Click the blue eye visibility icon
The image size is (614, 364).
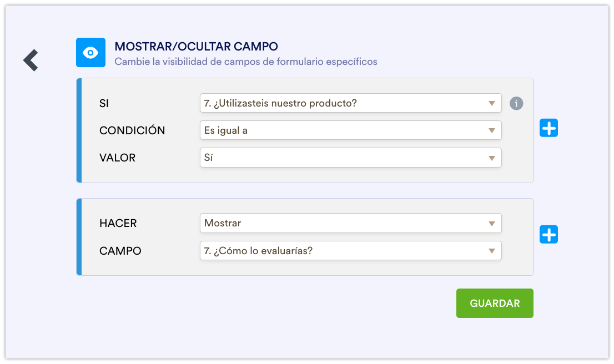click(90, 53)
